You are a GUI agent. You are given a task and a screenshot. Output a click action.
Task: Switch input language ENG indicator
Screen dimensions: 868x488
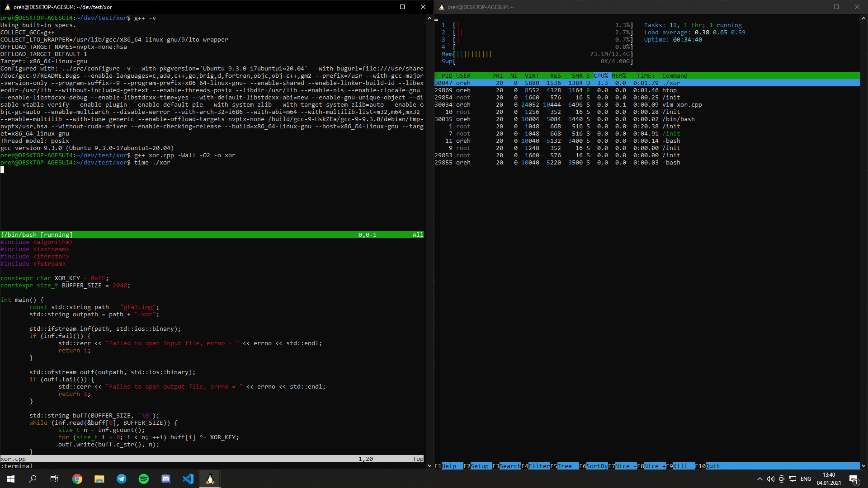tap(806, 479)
